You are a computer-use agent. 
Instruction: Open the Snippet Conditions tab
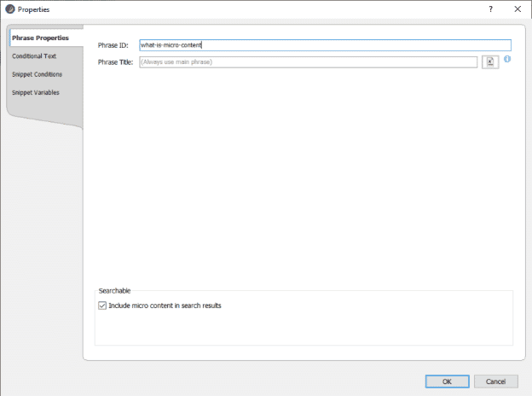[x=37, y=74]
